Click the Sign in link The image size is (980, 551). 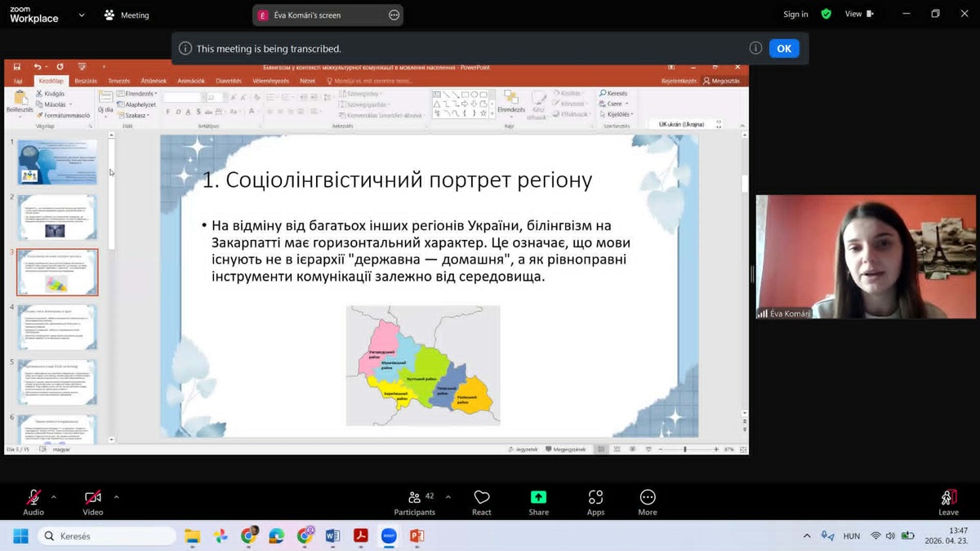[x=795, y=14]
